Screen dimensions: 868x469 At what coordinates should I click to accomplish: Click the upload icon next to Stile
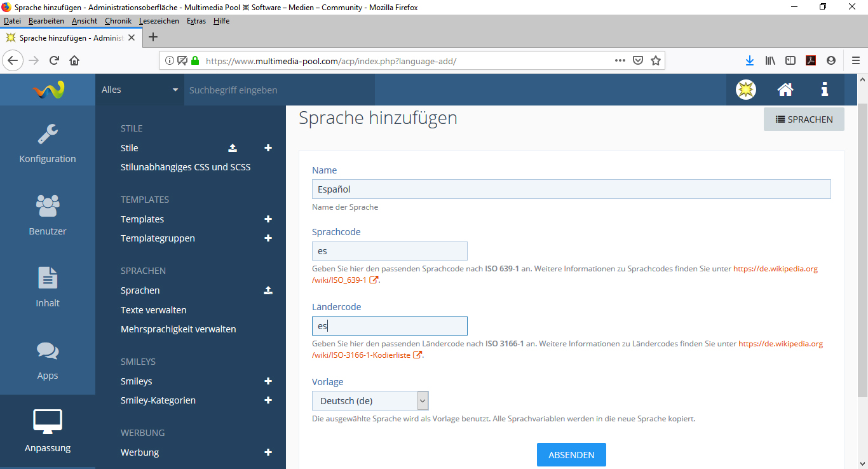(233, 148)
